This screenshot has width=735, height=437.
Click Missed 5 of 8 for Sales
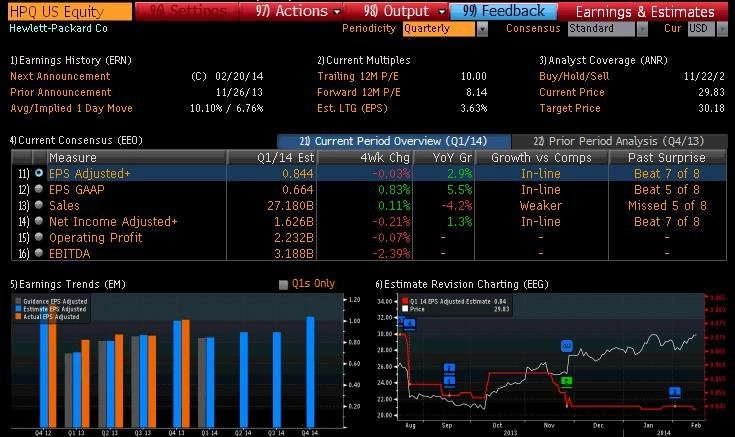[667, 205]
